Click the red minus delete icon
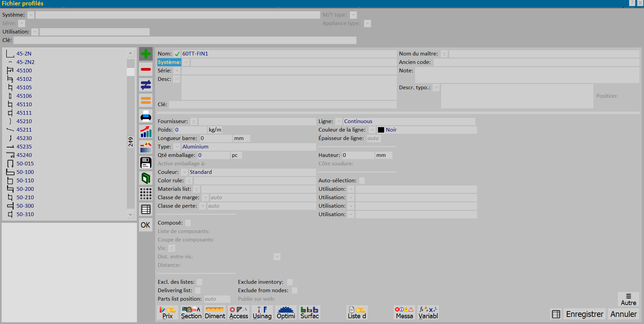 [x=146, y=69]
